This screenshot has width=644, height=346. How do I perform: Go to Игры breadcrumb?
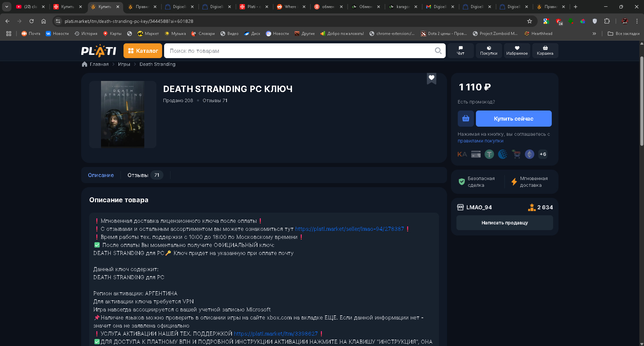click(x=124, y=64)
